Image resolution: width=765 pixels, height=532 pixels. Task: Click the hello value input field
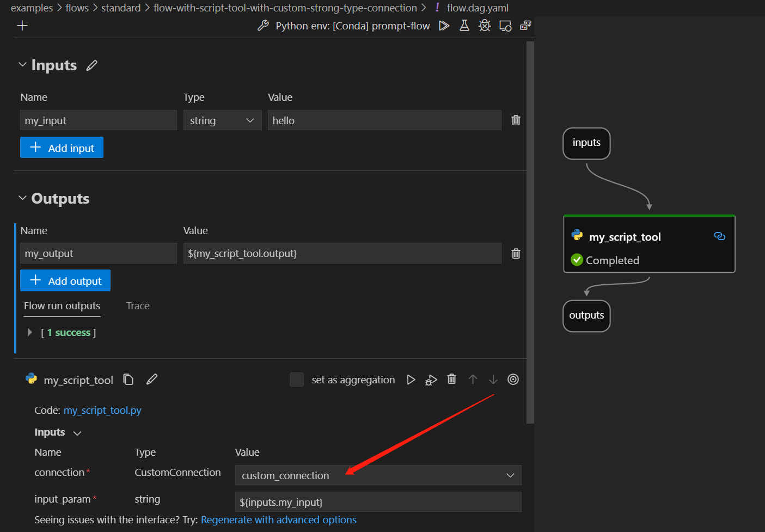(x=384, y=120)
